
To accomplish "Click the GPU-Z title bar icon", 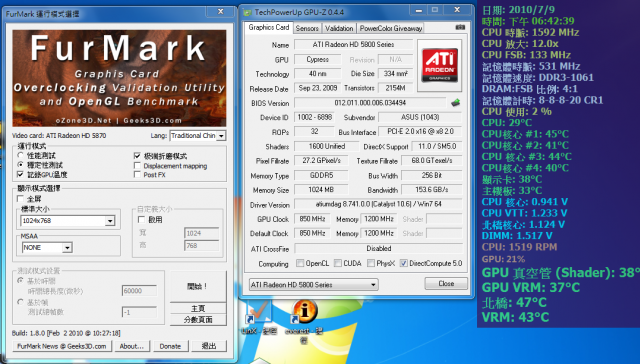I will tap(247, 12).
